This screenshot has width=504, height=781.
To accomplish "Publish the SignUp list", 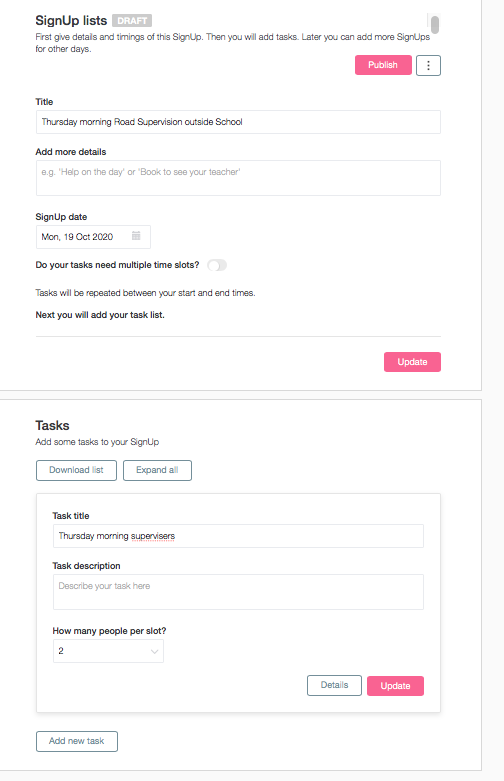I will coord(383,65).
